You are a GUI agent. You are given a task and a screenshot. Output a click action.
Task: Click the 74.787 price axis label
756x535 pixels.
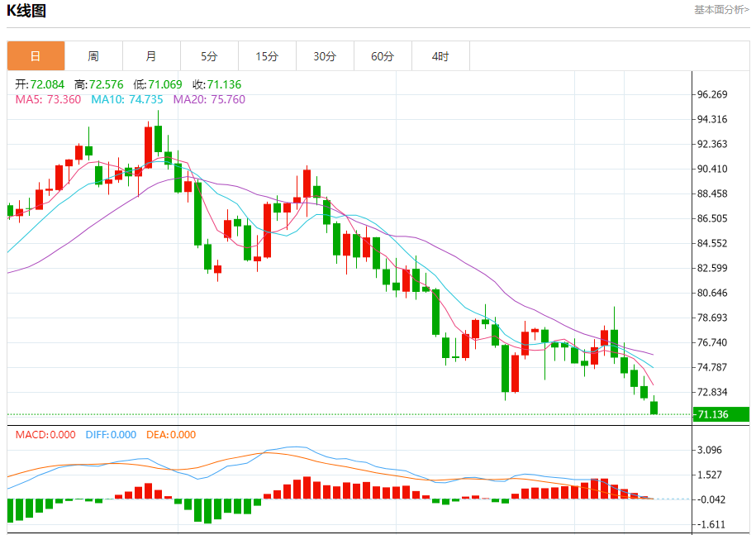click(712, 368)
